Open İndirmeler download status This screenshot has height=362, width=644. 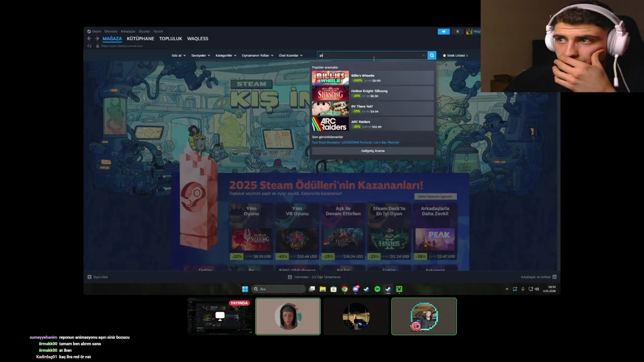(x=314, y=277)
